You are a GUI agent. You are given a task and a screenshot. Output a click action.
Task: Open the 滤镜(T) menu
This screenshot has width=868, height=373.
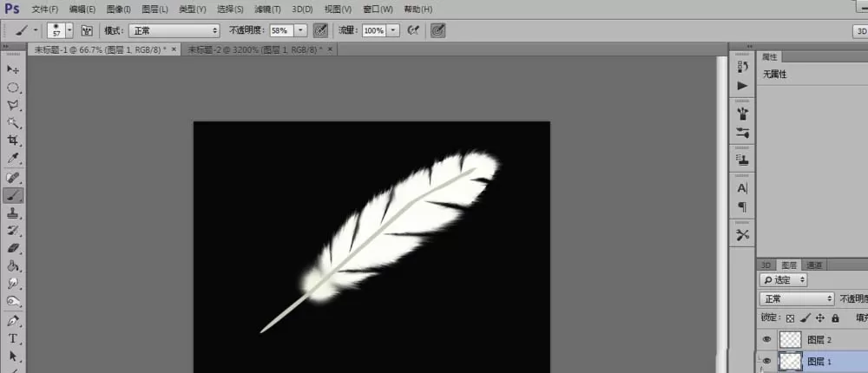point(267,10)
